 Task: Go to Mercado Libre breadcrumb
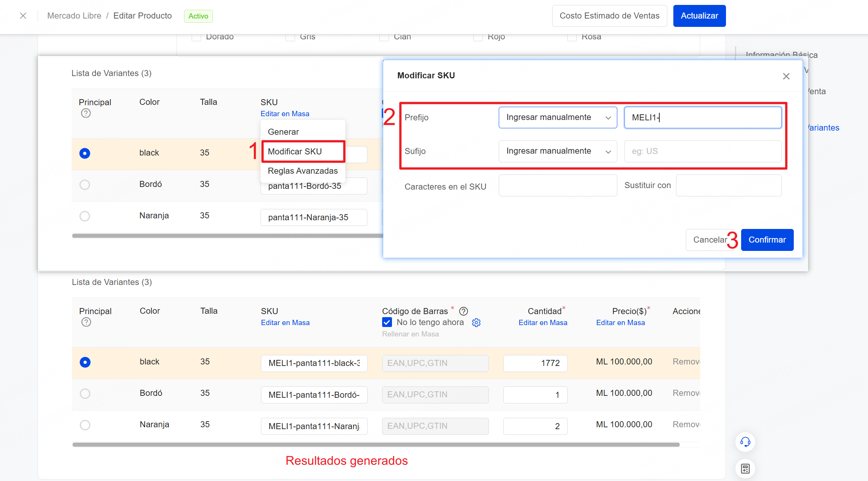coord(74,16)
